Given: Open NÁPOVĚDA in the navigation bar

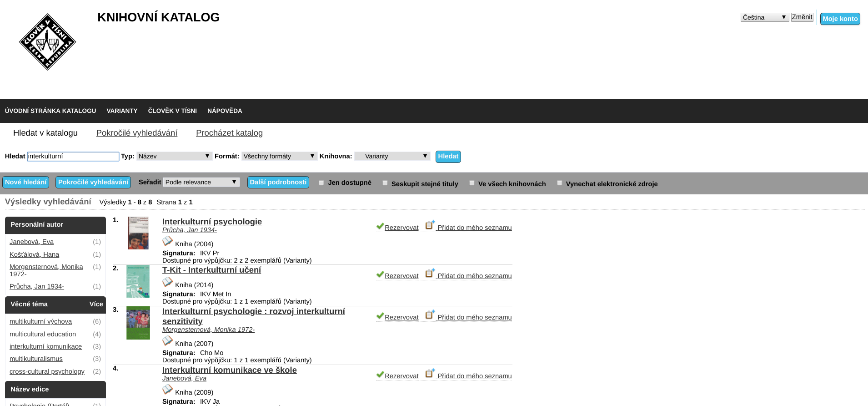Looking at the screenshot, I should point(225,111).
